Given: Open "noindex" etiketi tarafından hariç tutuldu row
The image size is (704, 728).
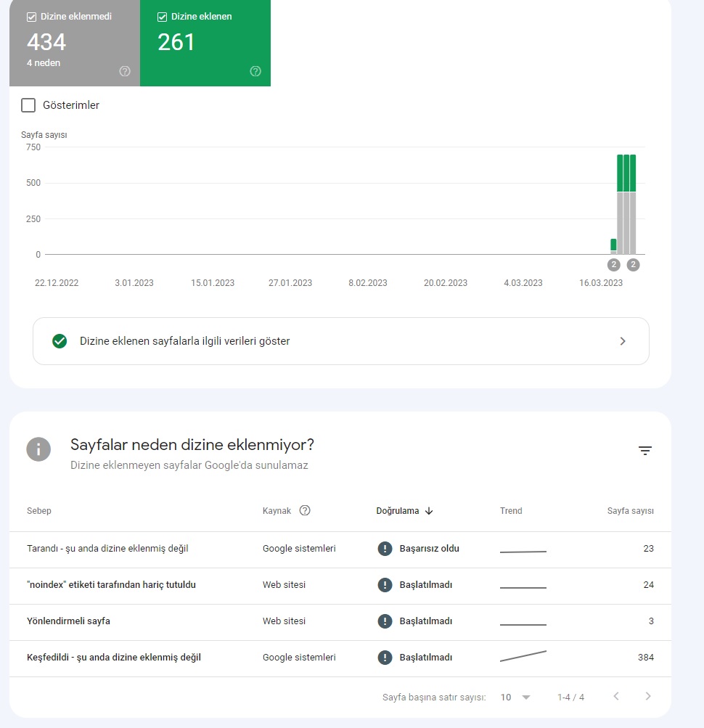Looking at the screenshot, I should pyautogui.click(x=340, y=586).
